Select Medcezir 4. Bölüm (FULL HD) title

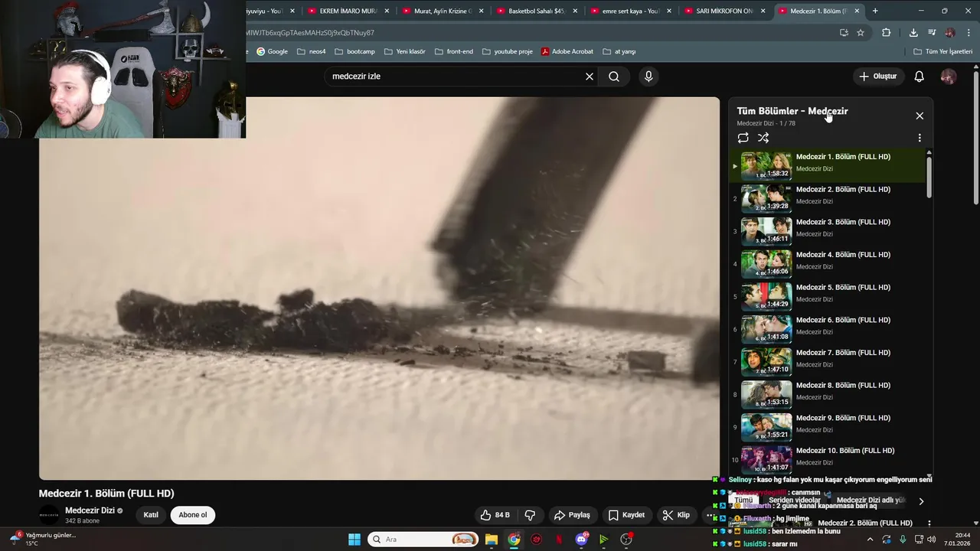click(843, 255)
